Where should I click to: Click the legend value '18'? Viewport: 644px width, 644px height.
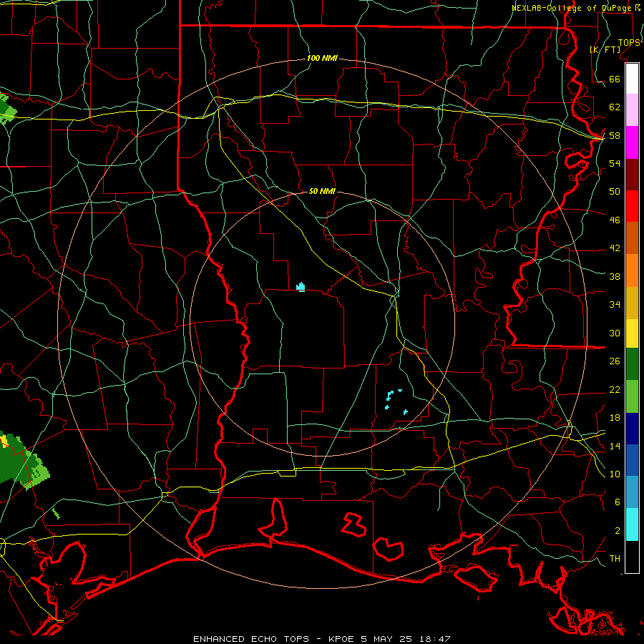tap(615, 418)
